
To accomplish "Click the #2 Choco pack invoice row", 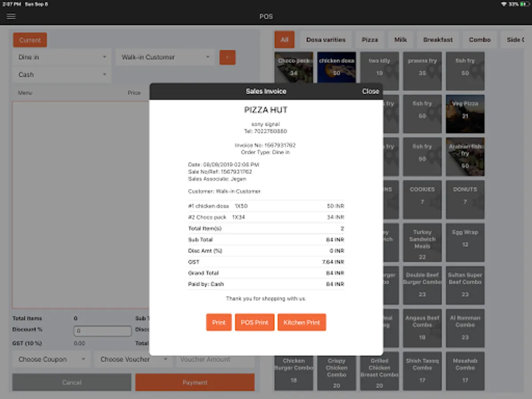I will (266, 217).
